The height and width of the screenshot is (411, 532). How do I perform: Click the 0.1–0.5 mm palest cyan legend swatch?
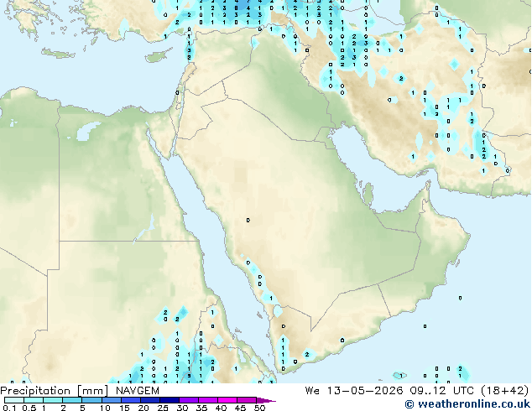click(14, 400)
